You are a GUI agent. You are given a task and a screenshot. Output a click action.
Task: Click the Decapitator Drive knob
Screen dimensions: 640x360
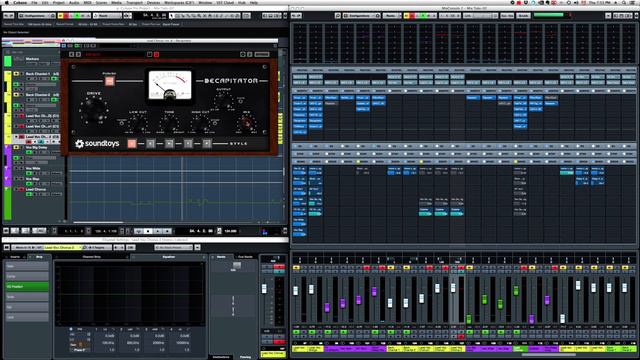tap(93, 109)
